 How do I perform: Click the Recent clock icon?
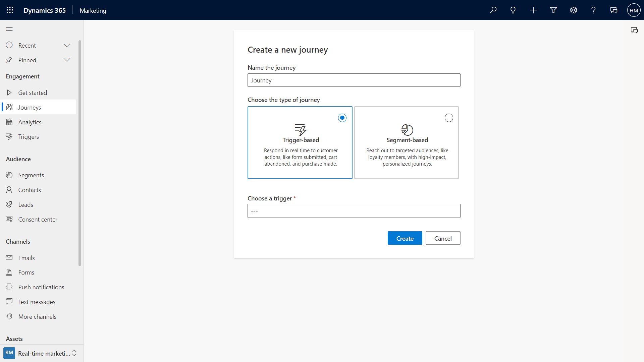[x=9, y=45]
